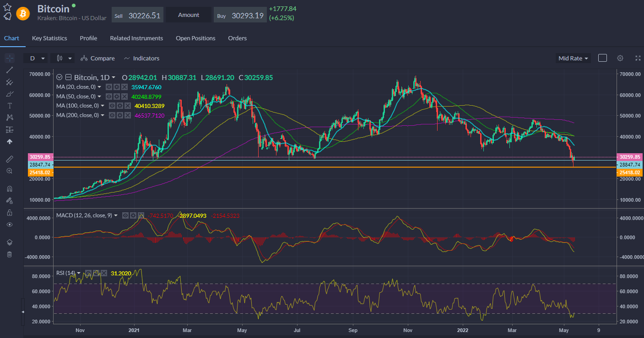Select the Text annotation tool
The width and height of the screenshot is (644, 338).
(x=9, y=106)
